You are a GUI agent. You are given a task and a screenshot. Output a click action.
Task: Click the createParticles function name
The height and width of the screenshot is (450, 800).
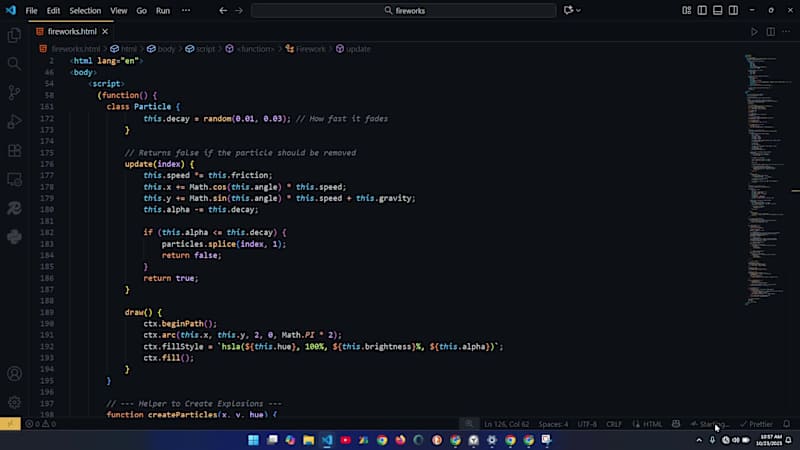[x=183, y=414]
